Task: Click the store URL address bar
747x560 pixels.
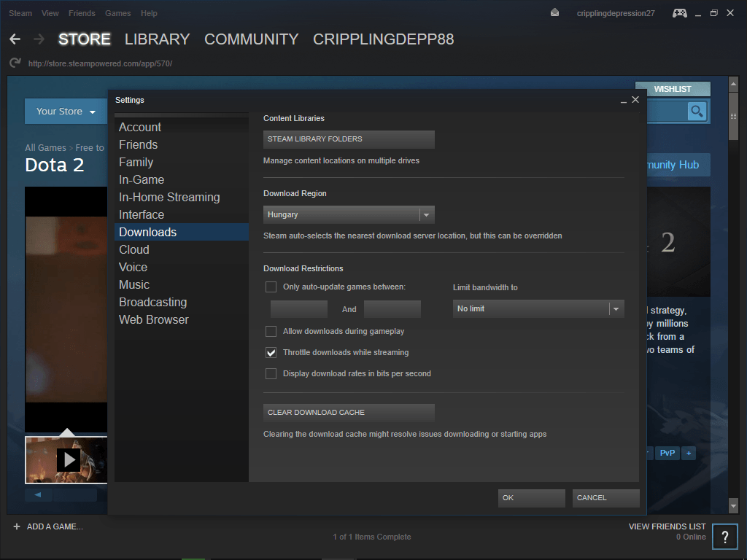Action: pos(100,63)
